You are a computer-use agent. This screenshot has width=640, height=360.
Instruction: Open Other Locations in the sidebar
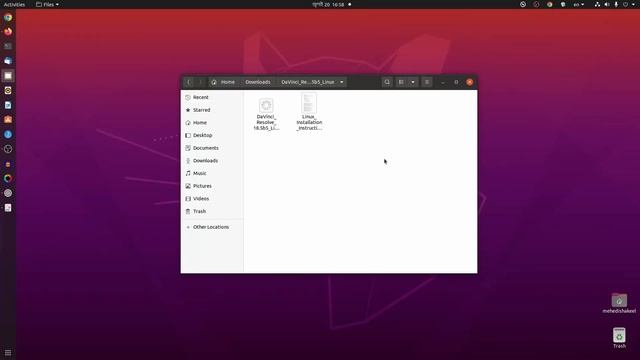coord(212,227)
